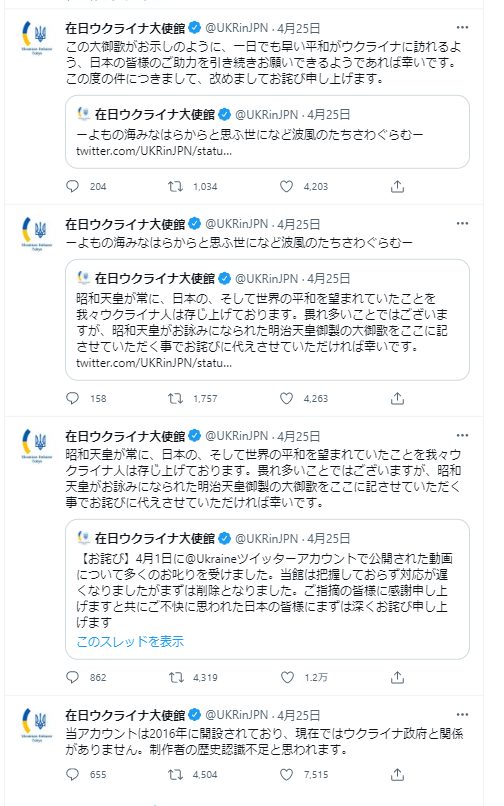Retweet the post with 1,034 retweets
The width and height of the screenshot is (504, 806).
(x=175, y=186)
